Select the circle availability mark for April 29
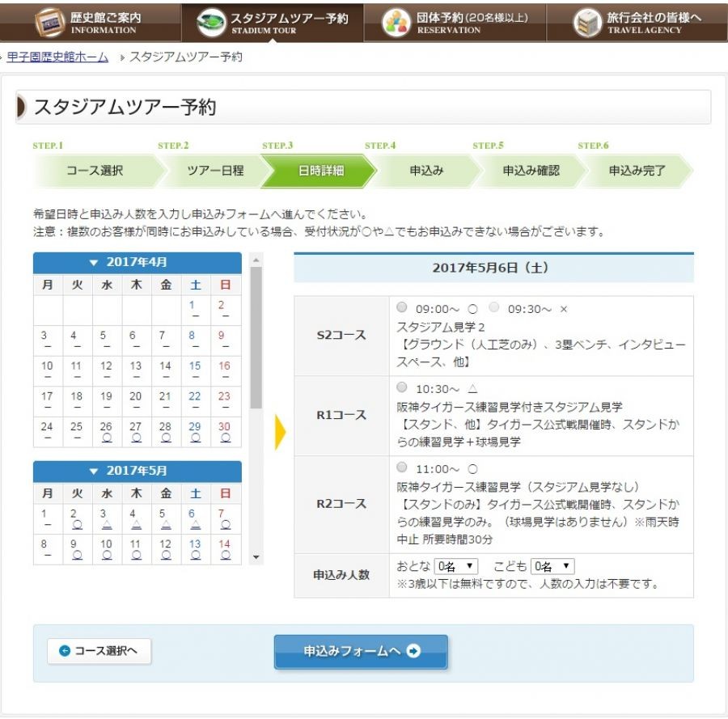Screen dimensions: 728x719 tap(196, 438)
